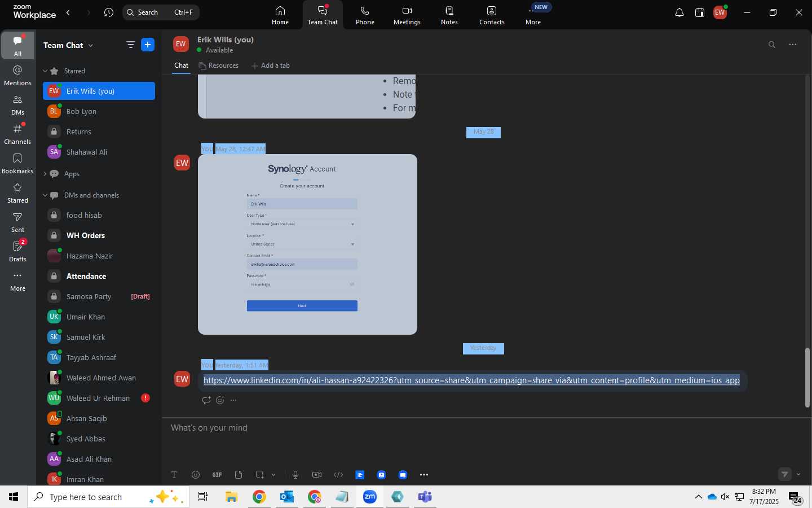Open Samosa Party draft chat
812x508 pixels.
pos(99,296)
